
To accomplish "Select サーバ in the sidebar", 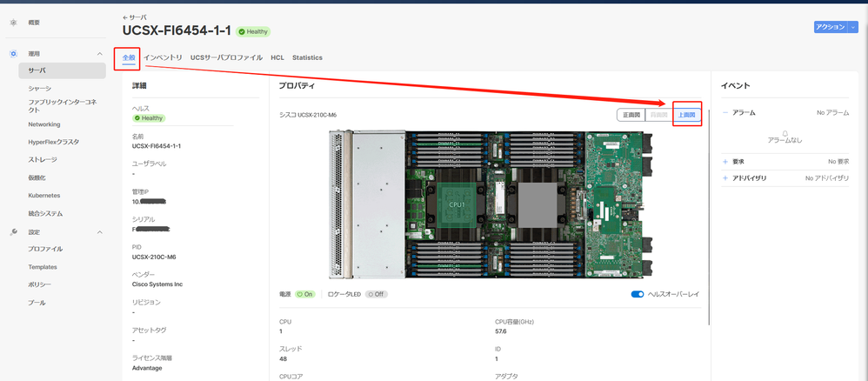I will pyautogui.click(x=62, y=70).
